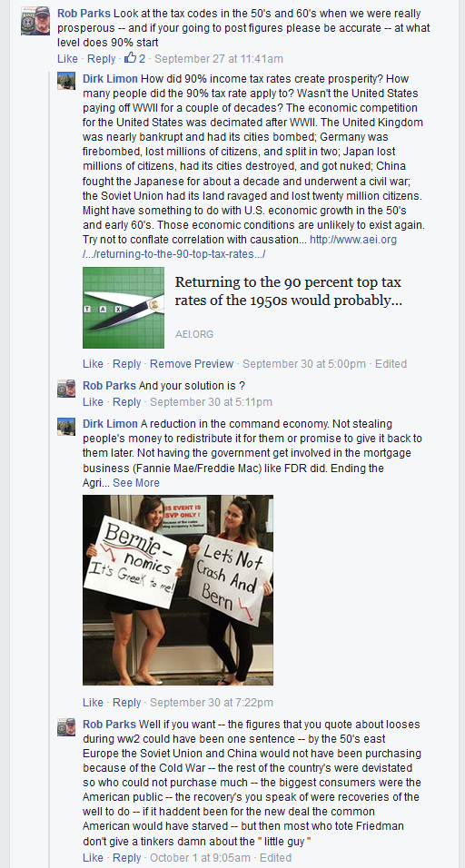Click Rob Parks' avatar beside 'And your solution is ?'
Image resolution: width=465 pixels, height=868 pixels.
[66, 388]
